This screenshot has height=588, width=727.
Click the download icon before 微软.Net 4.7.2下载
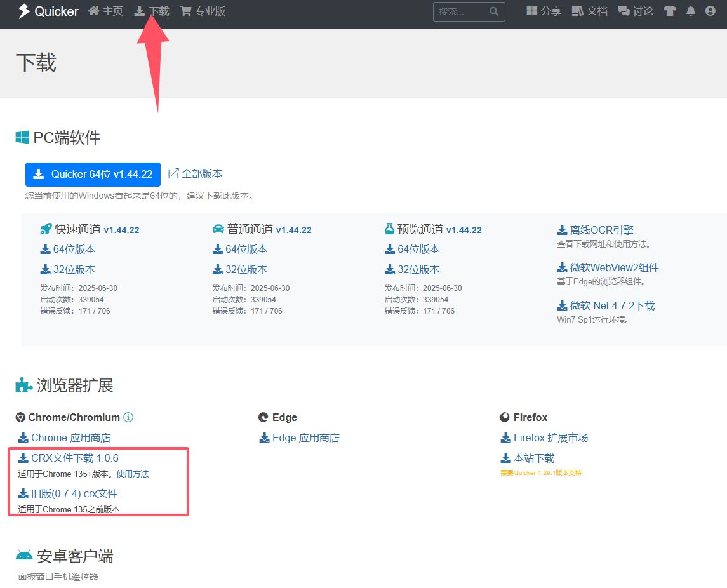click(562, 306)
